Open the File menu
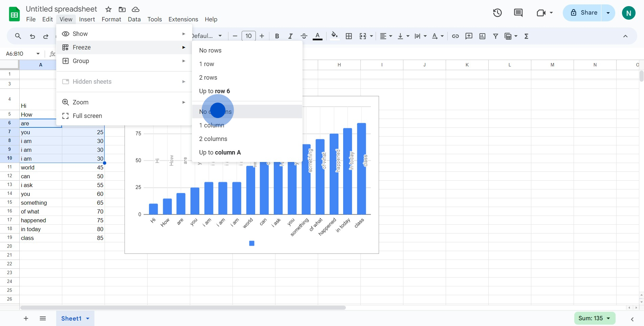This screenshot has height=326, width=644. point(31,19)
